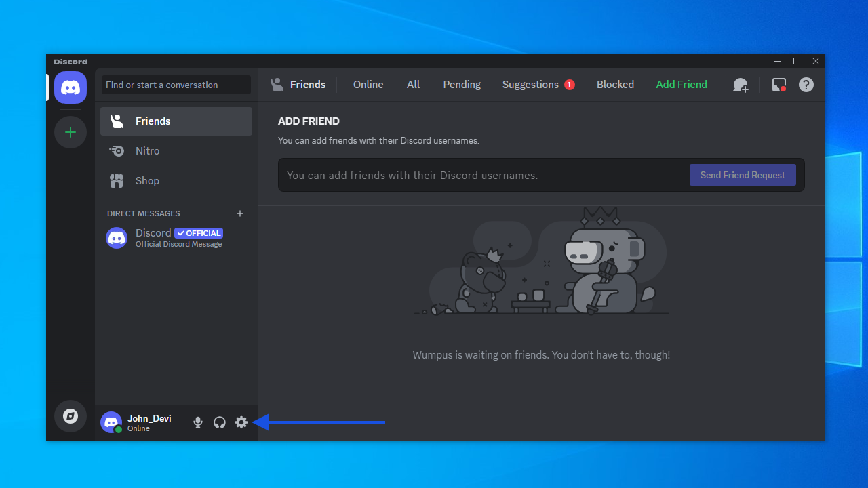Open John_Devi user status panel
The image size is (868, 488).
point(139,422)
